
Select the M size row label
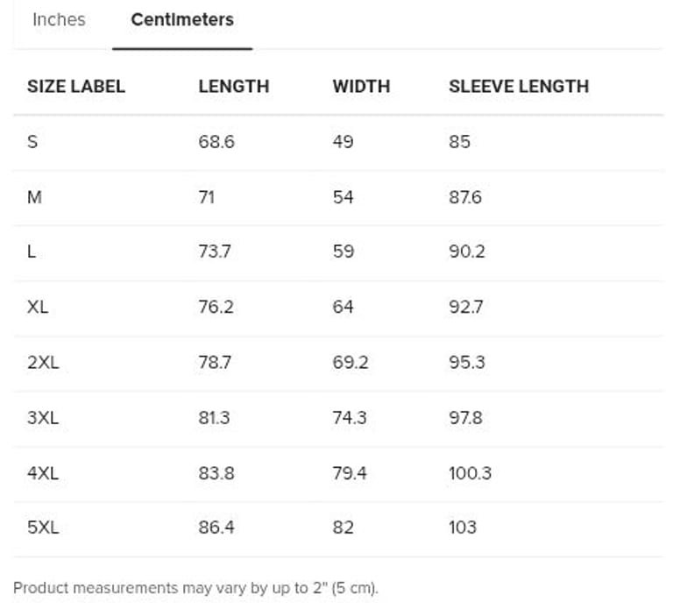coord(34,197)
